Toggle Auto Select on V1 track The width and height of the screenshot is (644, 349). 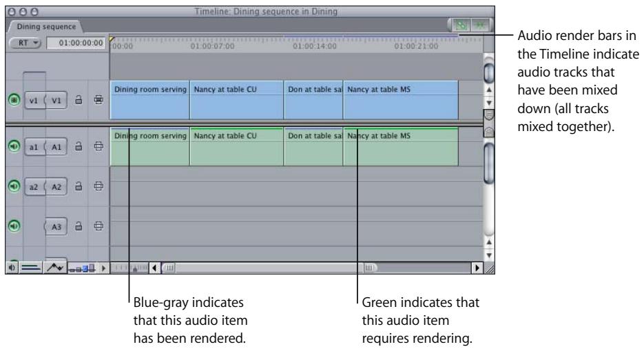pyautogui.click(x=98, y=100)
